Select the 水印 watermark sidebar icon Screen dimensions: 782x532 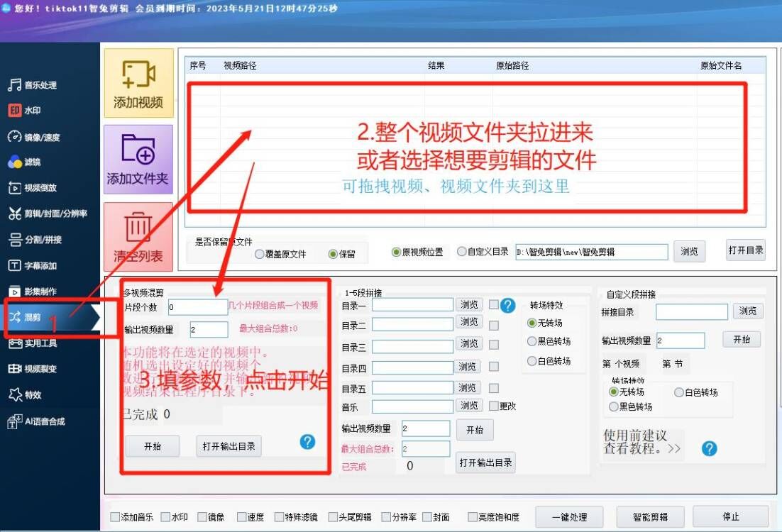click(x=14, y=110)
